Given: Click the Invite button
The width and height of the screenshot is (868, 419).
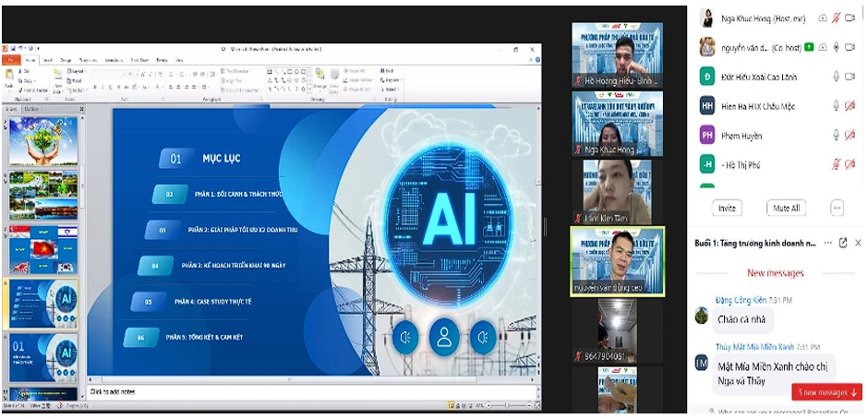Looking at the screenshot, I should tap(727, 208).
